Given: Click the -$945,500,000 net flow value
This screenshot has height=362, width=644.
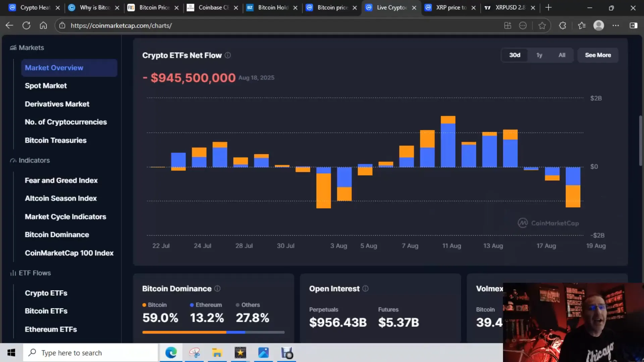Looking at the screenshot, I should point(189,78).
